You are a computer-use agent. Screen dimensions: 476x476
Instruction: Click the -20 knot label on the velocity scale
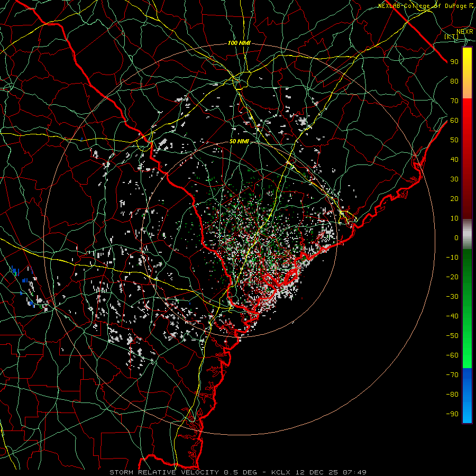click(452, 277)
